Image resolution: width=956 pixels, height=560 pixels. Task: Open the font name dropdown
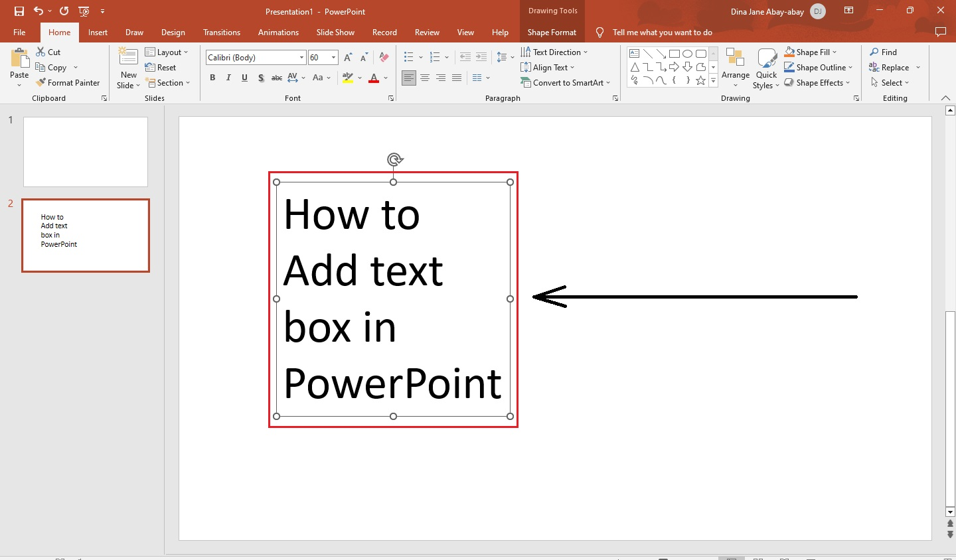tap(301, 58)
